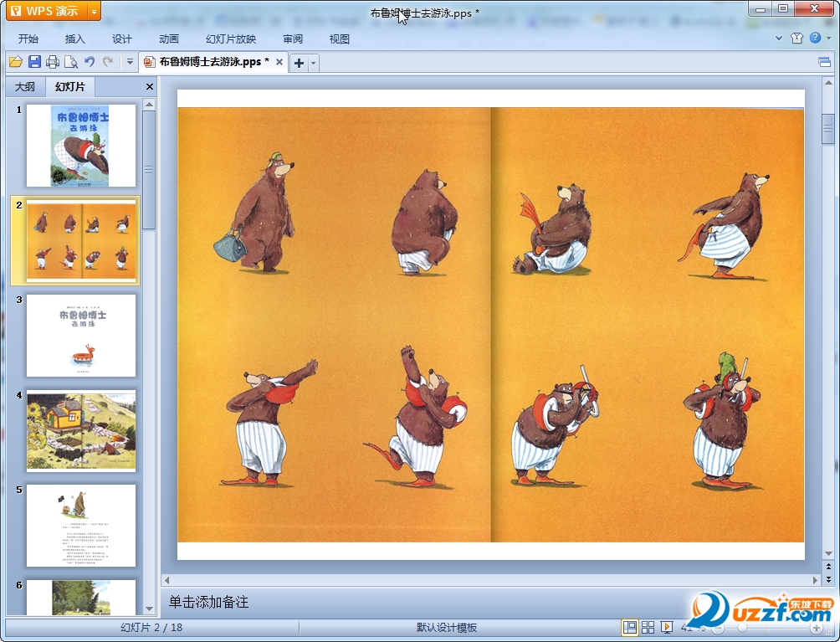Go to next slide with double-down arrow
This screenshot has width=840, height=642.
[828, 579]
